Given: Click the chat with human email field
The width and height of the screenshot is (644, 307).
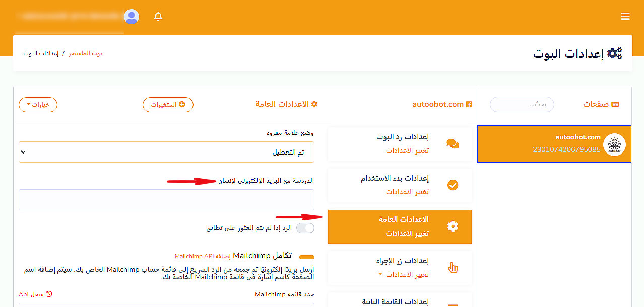Looking at the screenshot, I should click(x=166, y=200).
